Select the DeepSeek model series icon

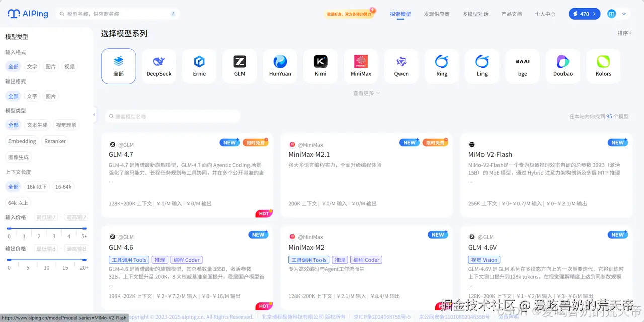[x=158, y=65]
